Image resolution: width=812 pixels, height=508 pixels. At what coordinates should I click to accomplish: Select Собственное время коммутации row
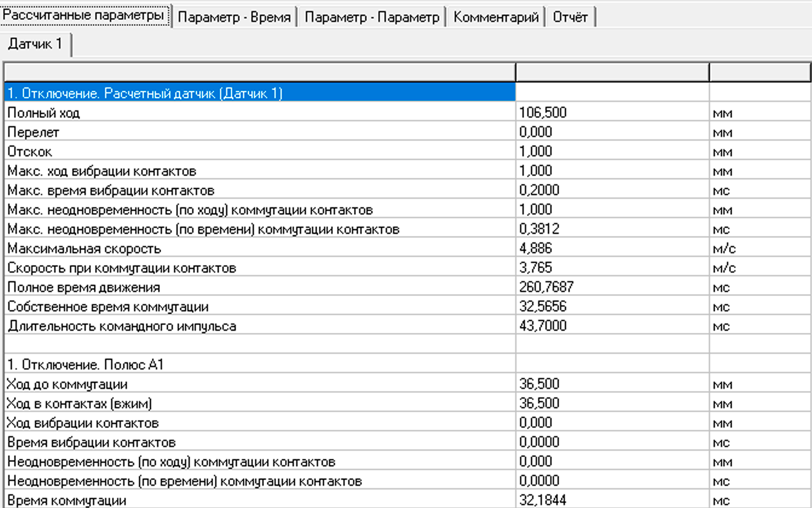coord(260,306)
